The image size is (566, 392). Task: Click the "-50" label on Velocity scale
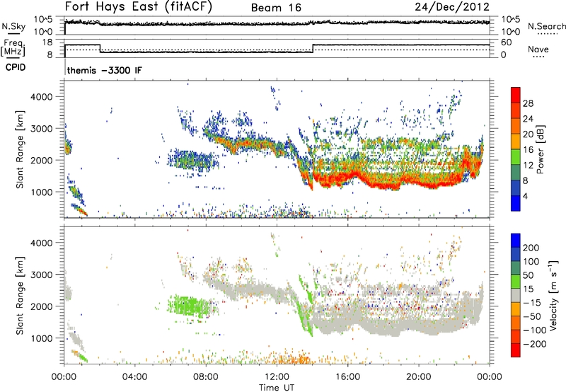point(531,316)
